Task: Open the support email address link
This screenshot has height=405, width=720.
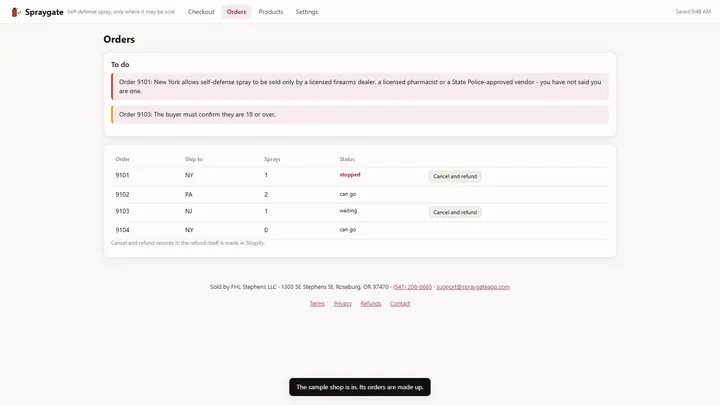Action: pyautogui.click(x=473, y=287)
